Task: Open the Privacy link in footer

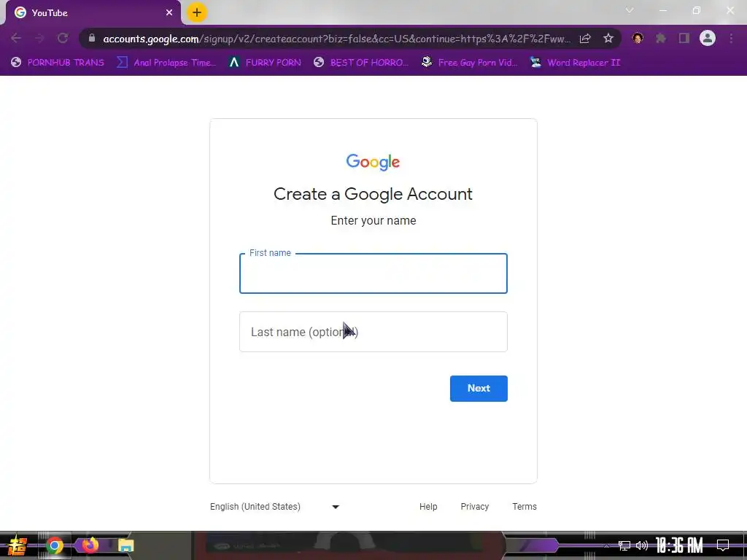Action: [474, 507]
